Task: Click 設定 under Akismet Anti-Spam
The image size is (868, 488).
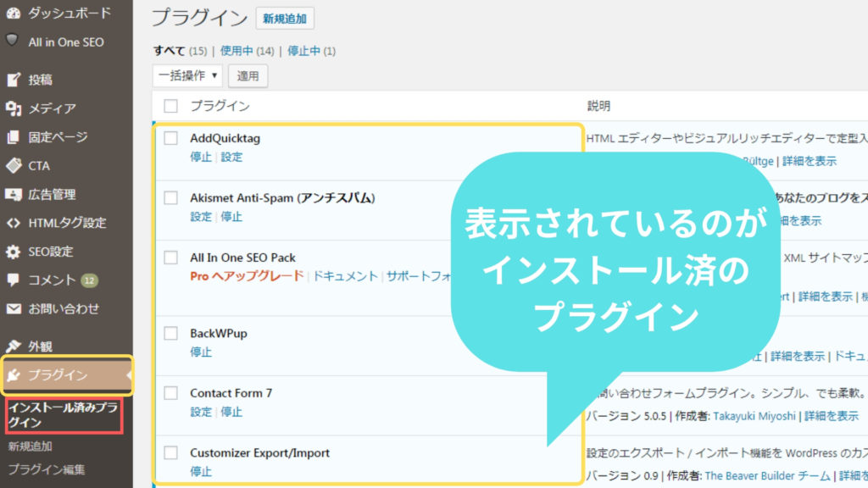Action: 200,217
